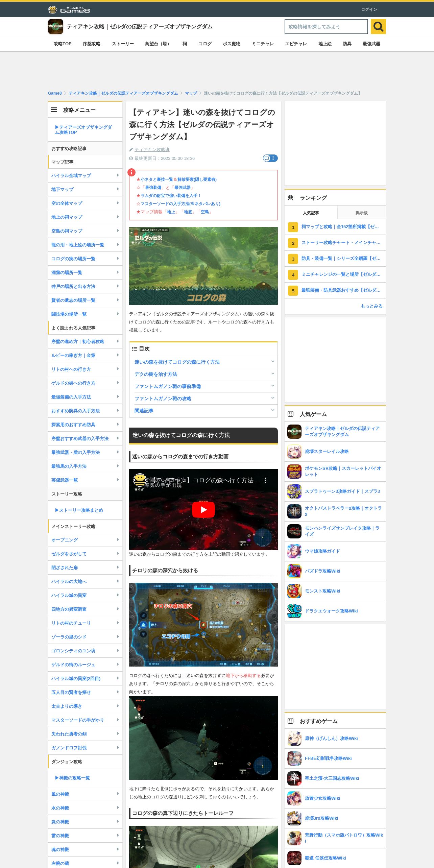Open 鳥望台（塔） in navigation bar
This screenshot has width=434, height=868.
pyautogui.click(x=158, y=44)
